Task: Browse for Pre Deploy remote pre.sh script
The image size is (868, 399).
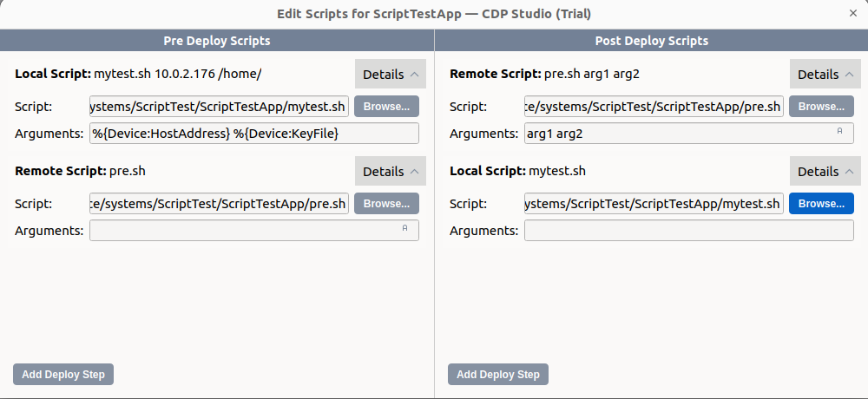Action: [x=386, y=204]
